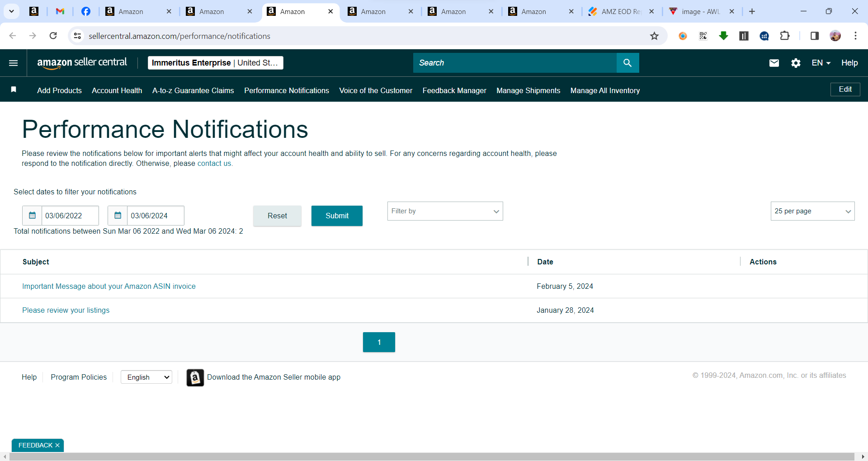
Task: Open the Seller Central hamburger menu
Action: pos(14,63)
